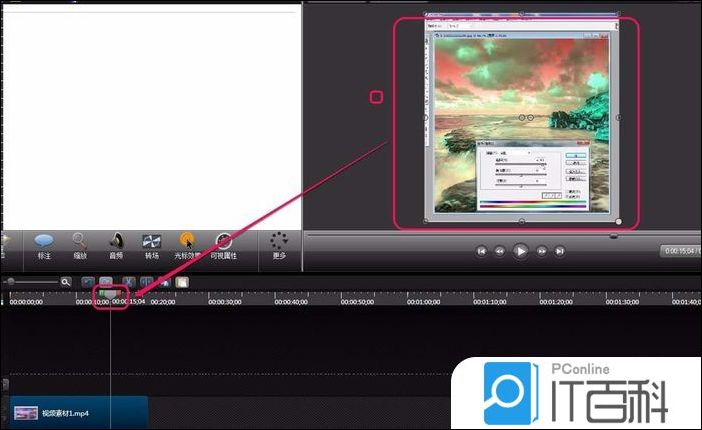Open the 转场 transitions tab

tap(151, 246)
